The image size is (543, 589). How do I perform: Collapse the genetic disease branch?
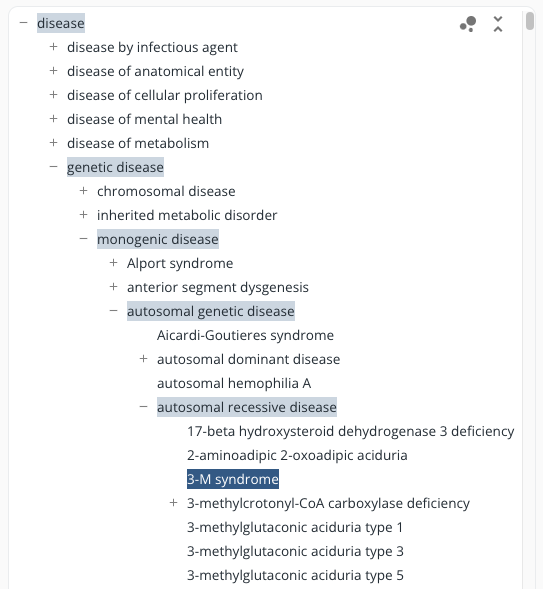coord(53,167)
